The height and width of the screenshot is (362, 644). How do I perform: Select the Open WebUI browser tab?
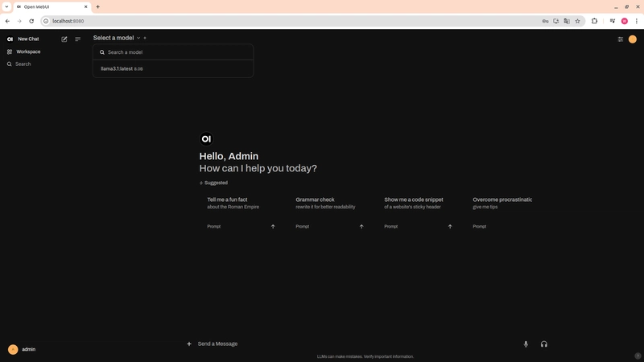52,7
